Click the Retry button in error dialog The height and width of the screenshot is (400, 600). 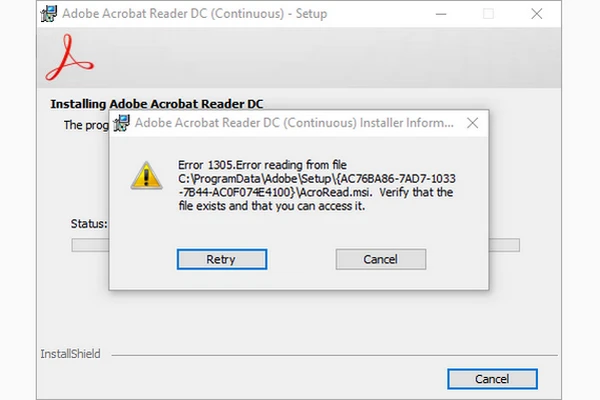pos(222,260)
